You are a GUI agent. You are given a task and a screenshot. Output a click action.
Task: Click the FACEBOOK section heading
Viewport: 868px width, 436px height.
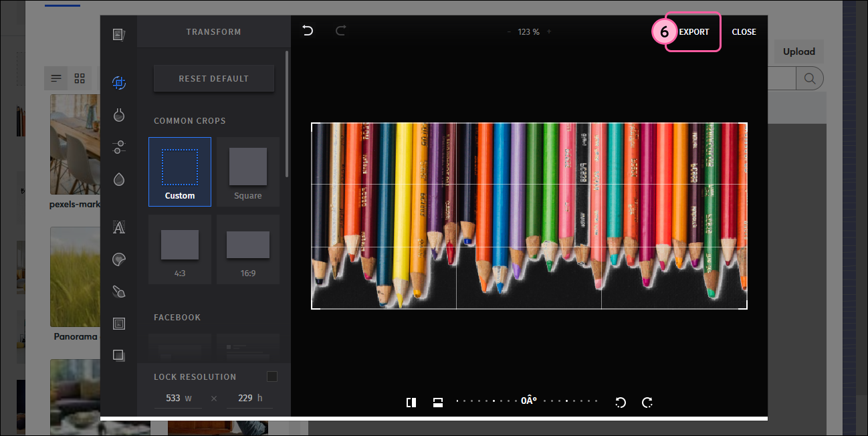177,318
